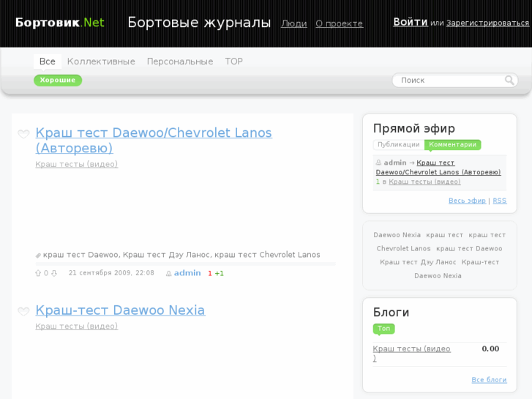The image size is (532, 399).
Task: Switch live feed to Публикации
Action: coord(398,145)
